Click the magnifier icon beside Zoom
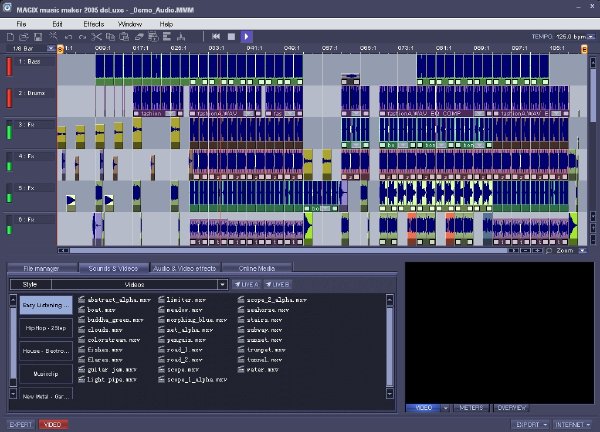600x432 pixels. (549, 251)
